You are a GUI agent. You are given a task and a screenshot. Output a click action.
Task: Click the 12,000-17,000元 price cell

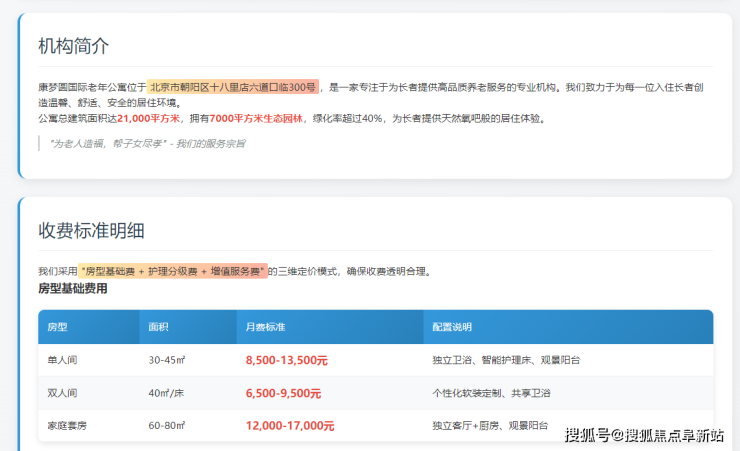[289, 425]
